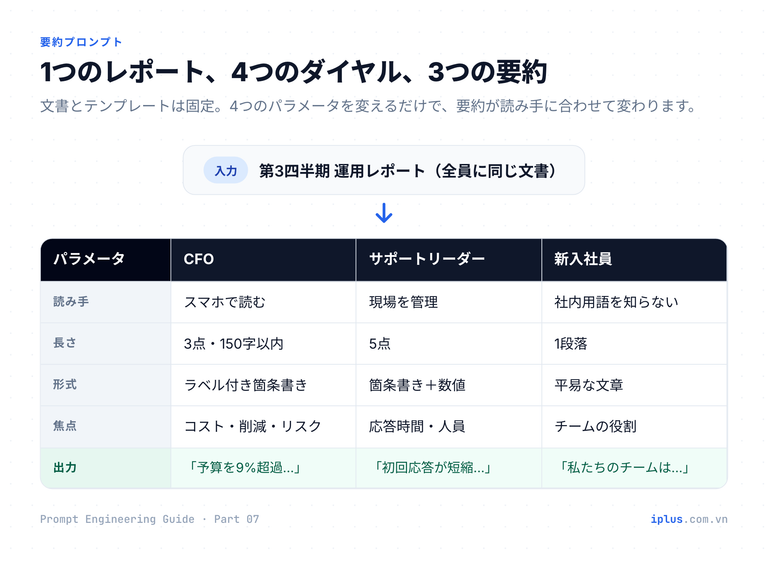Click the 5点 cell

[449, 343]
